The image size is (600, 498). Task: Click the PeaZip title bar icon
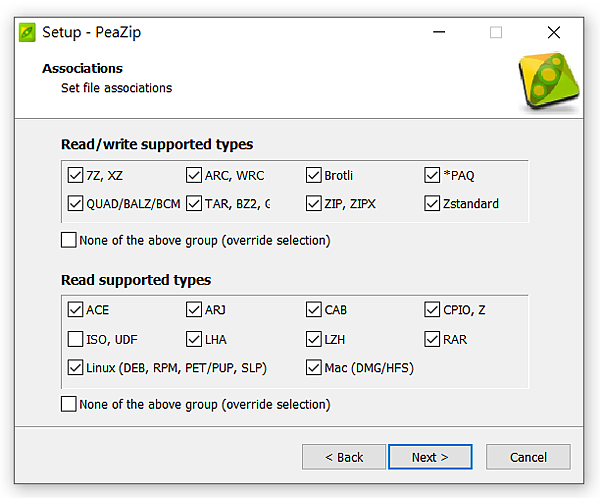pos(27,32)
